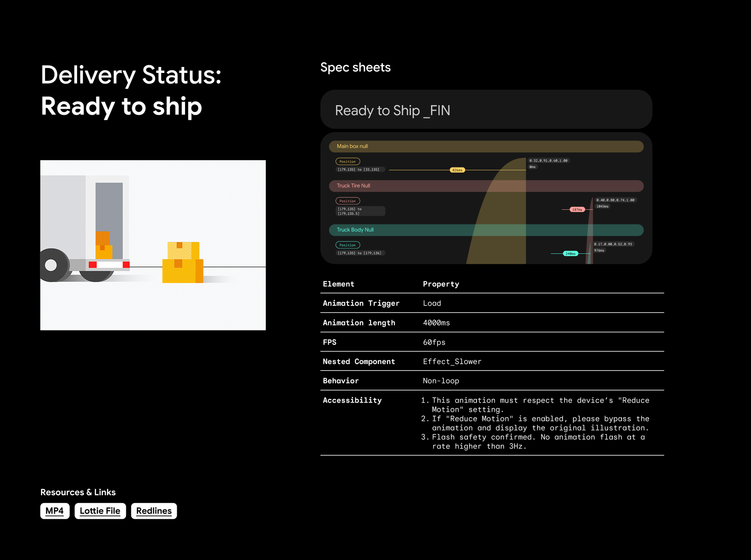Click the 4000ms value
751x560 pixels.
coord(436,323)
